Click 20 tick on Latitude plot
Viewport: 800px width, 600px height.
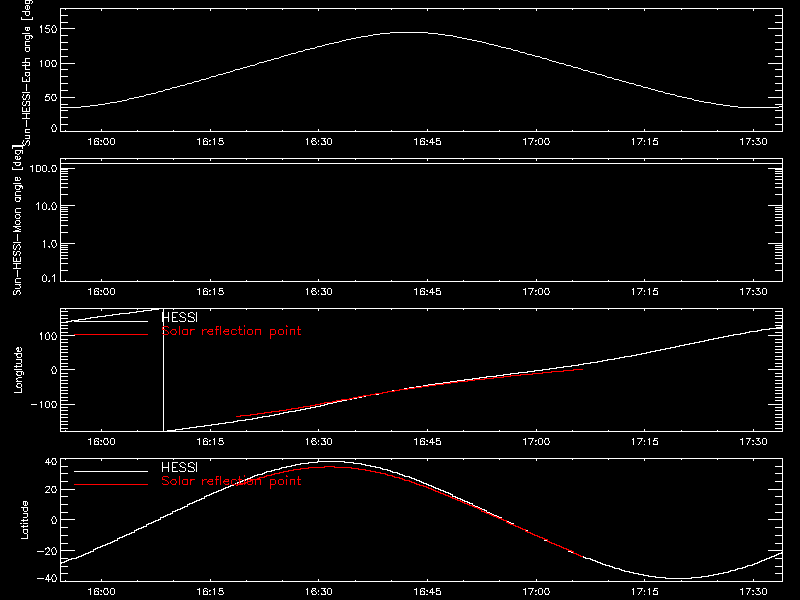51,490
